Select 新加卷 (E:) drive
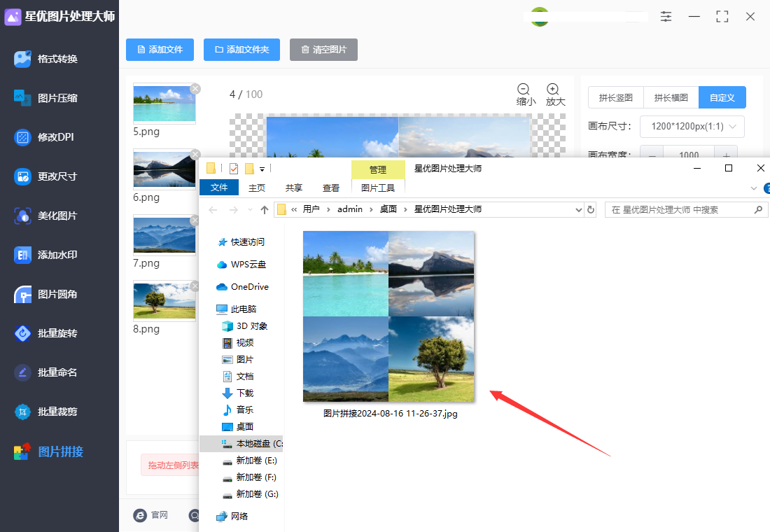This screenshot has height=532, width=770. 249,461
